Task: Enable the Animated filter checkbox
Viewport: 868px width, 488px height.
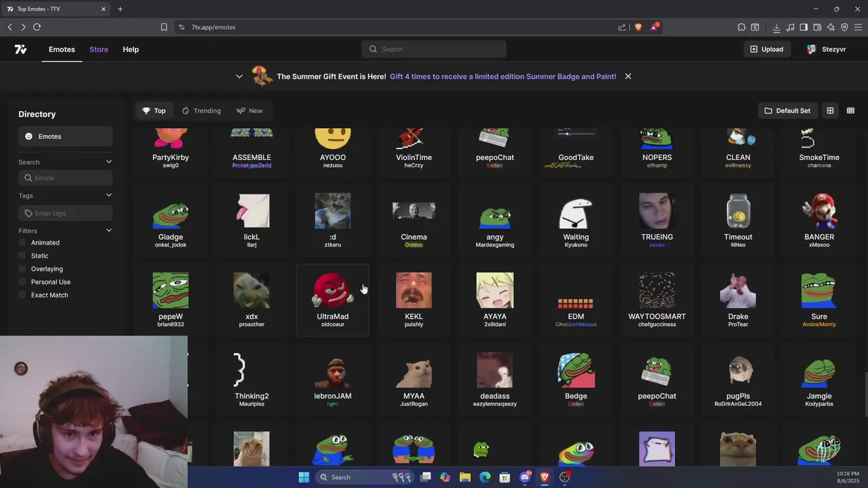Action: click(x=22, y=243)
